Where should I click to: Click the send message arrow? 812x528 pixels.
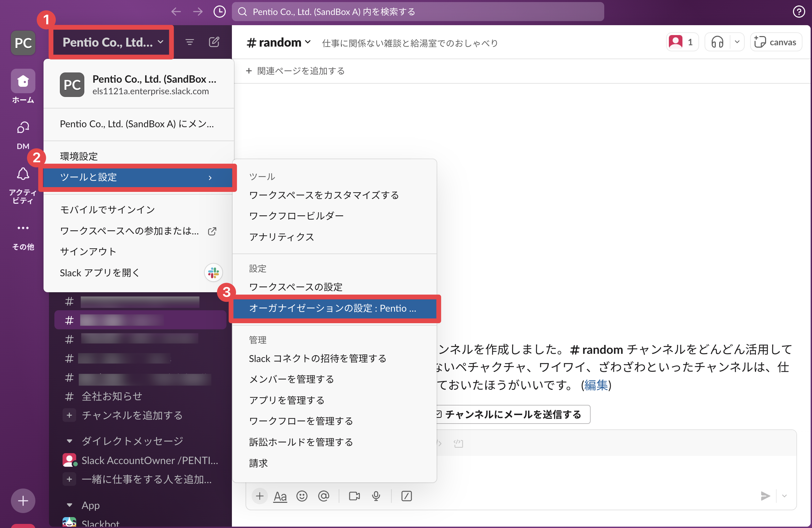[x=765, y=496]
